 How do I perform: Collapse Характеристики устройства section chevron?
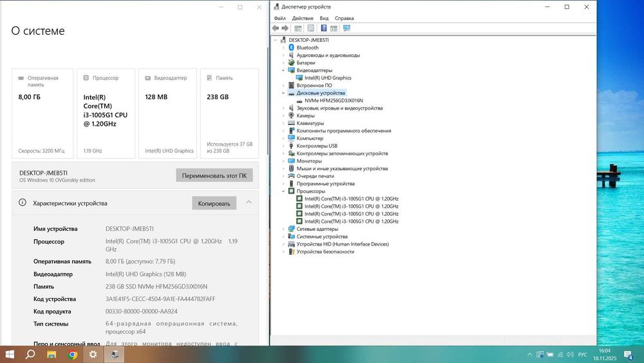[249, 202]
